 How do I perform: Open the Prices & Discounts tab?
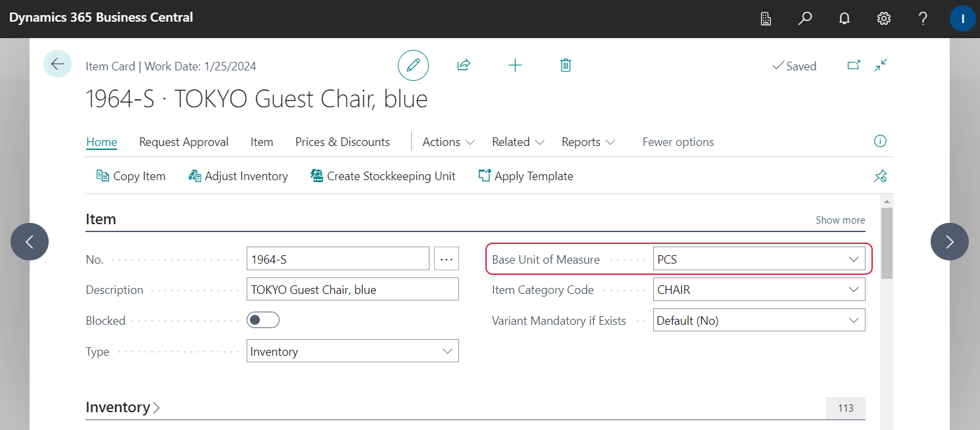(343, 142)
